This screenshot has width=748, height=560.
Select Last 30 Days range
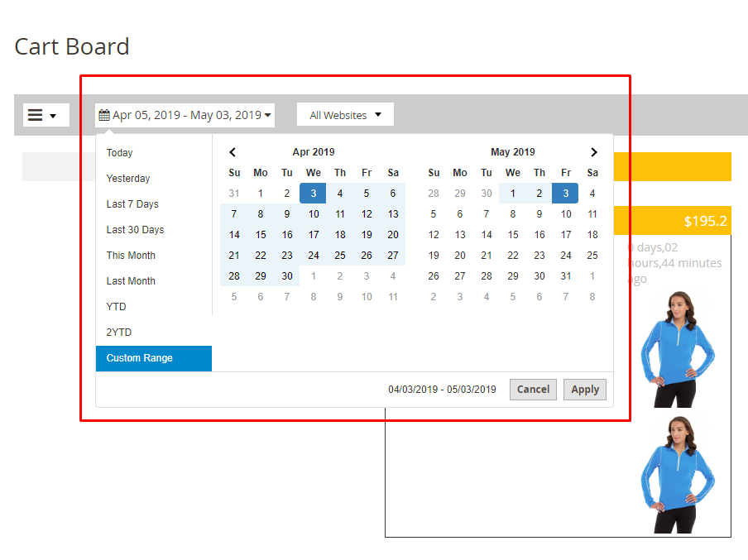135,230
